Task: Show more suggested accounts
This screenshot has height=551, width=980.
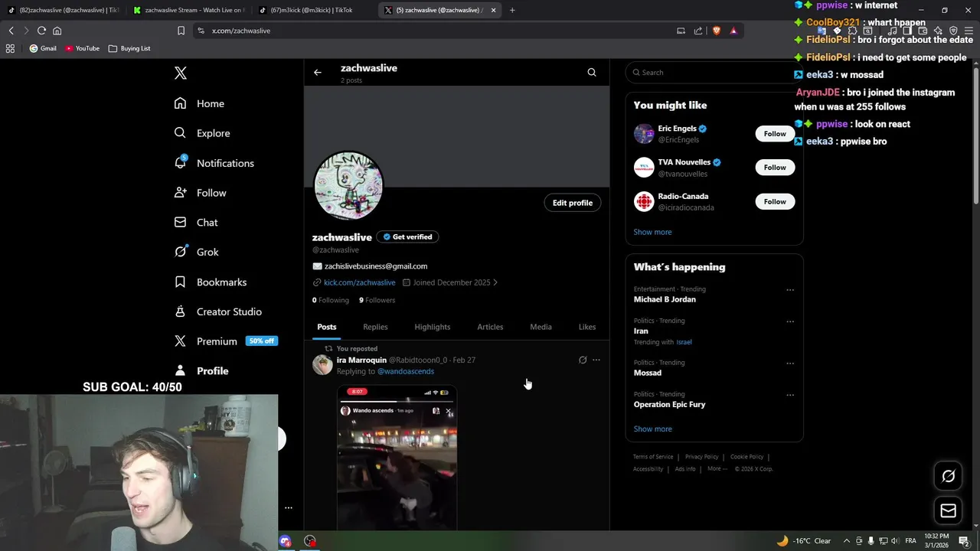Action: click(x=652, y=232)
